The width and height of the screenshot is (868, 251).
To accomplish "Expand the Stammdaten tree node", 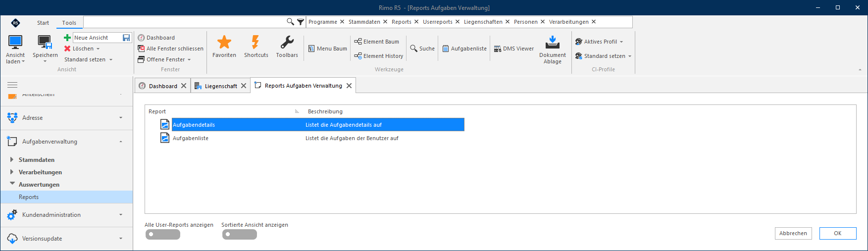I will click(x=12, y=159).
